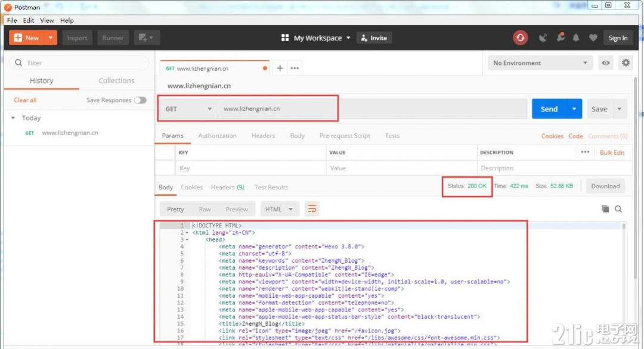Open the Runner
The image size is (644, 349).
pyautogui.click(x=113, y=38)
